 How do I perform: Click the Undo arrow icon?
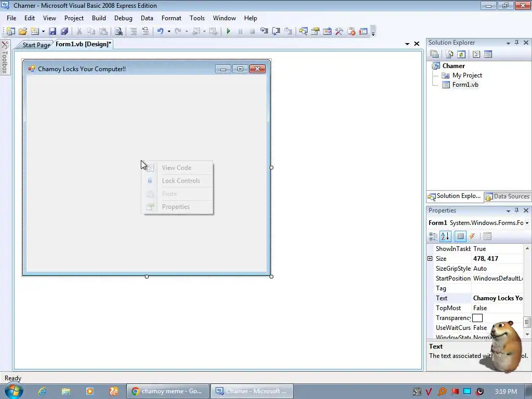[x=160, y=31]
